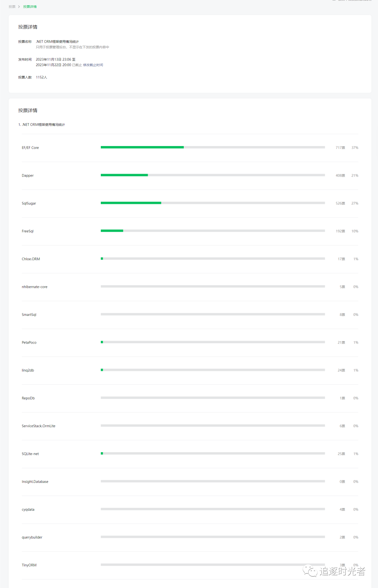Select the PetaPoco option label

click(29, 343)
